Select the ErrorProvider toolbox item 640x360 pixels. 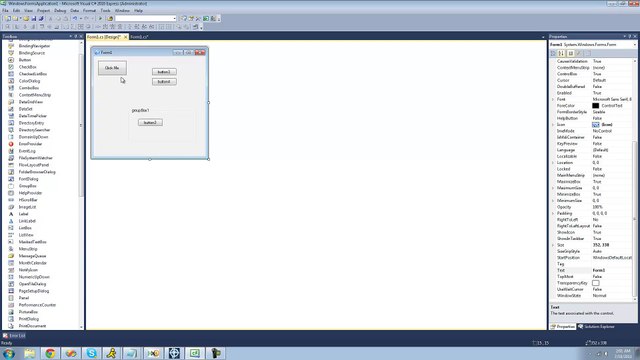(30, 144)
